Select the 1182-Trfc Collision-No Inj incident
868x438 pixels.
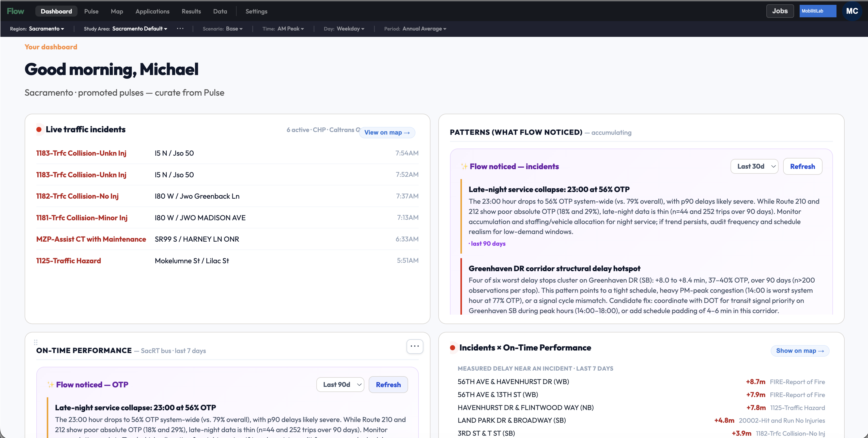[227, 196]
